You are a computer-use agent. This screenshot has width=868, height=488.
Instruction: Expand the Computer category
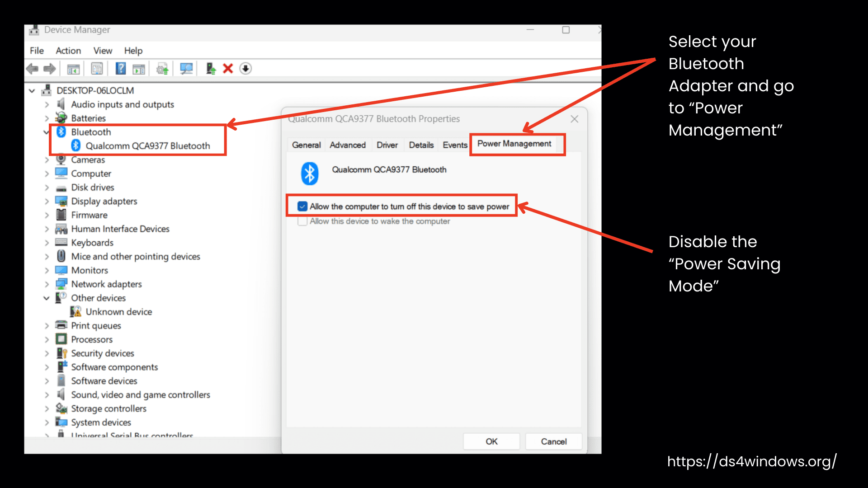tap(47, 174)
